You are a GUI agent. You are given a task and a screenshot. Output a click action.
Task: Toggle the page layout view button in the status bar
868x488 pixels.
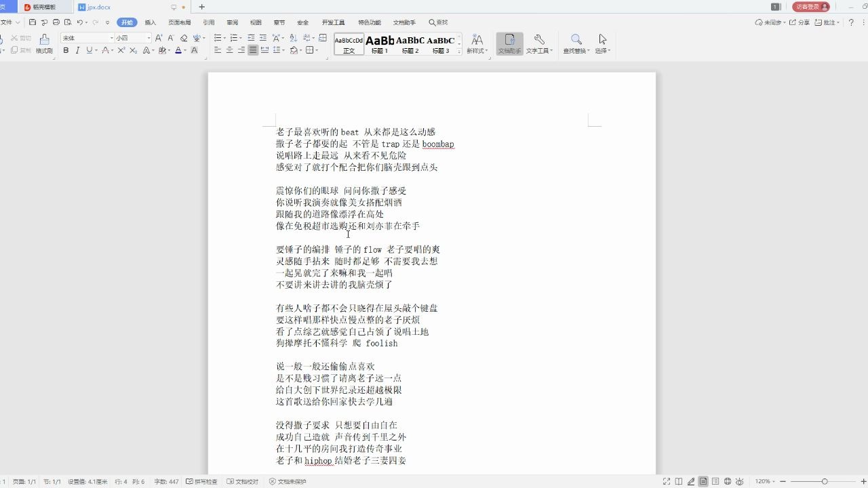click(x=703, y=481)
